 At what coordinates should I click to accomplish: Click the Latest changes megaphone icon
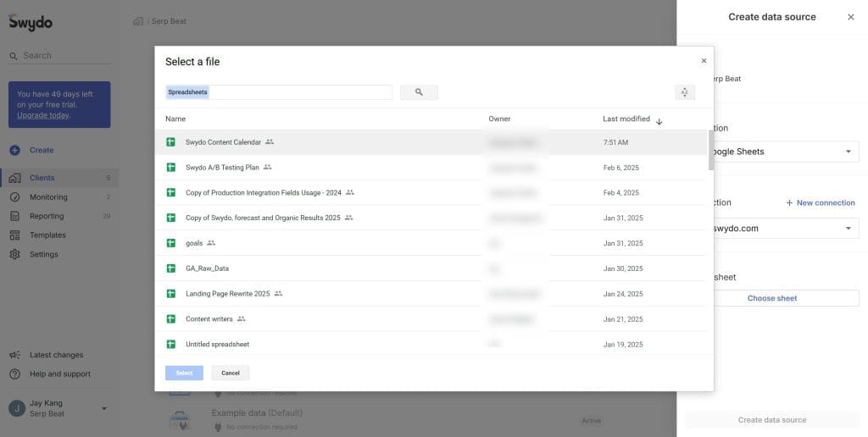[x=15, y=355]
